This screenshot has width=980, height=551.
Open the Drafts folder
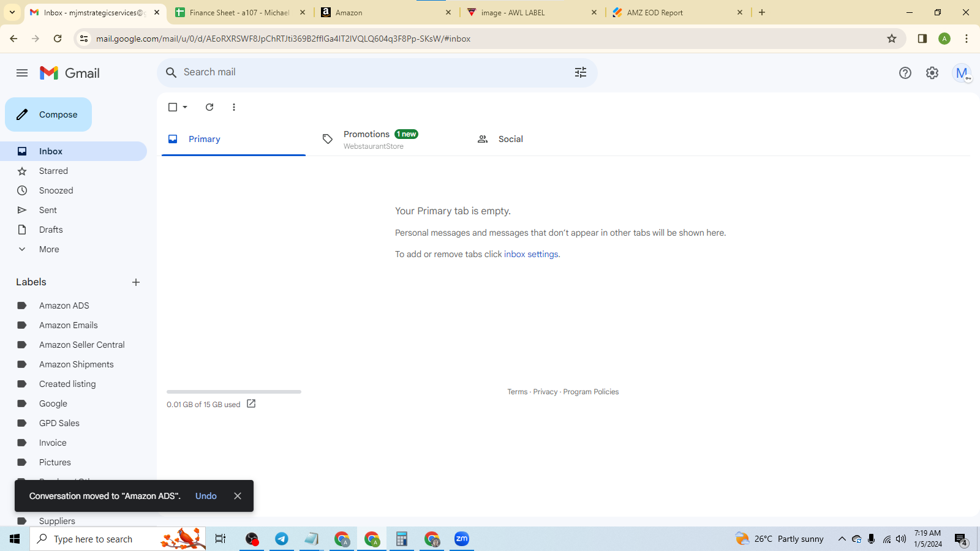(x=73, y=230)
